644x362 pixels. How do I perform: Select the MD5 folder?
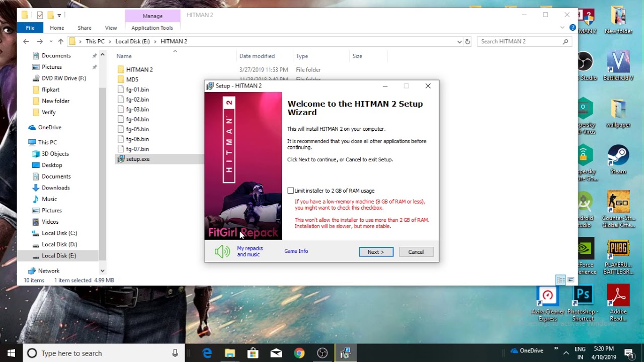tap(132, 79)
